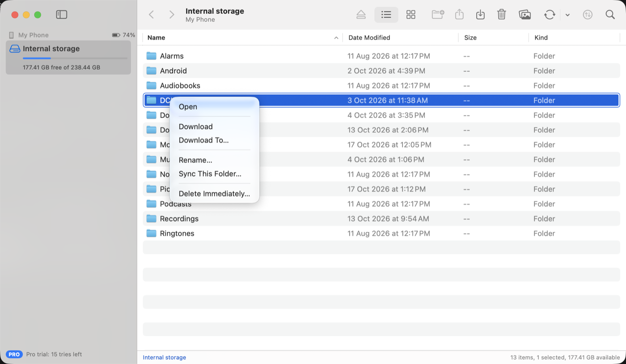
Task: Click date 17 Oct 2026 at 1:12 PM
Action: [387, 189]
